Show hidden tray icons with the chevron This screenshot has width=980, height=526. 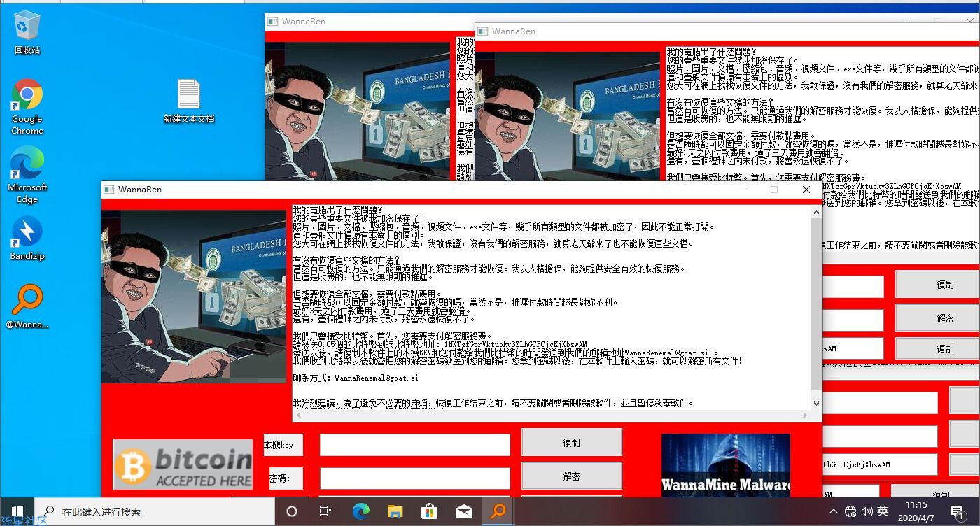pos(834,511)
